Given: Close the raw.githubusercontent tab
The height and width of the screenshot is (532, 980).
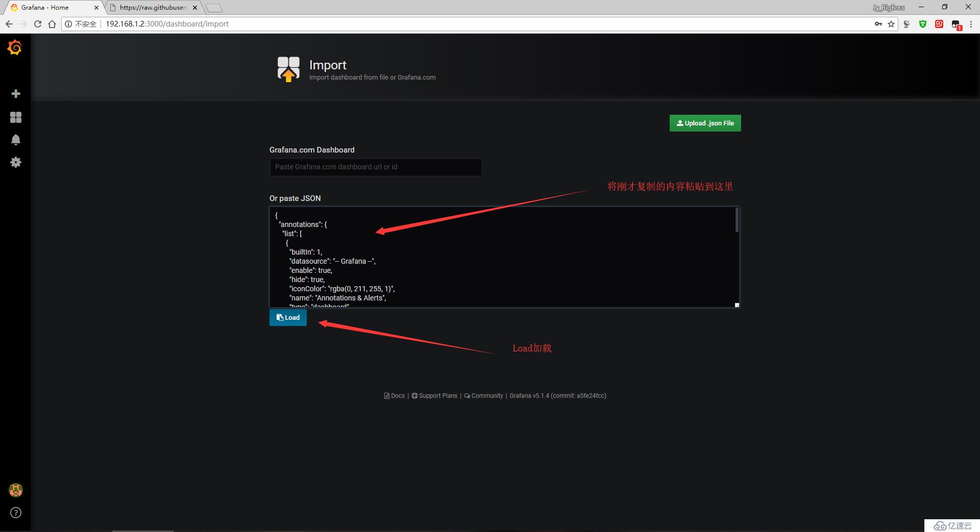Looking at the screenshot, I should click(195, 8).
